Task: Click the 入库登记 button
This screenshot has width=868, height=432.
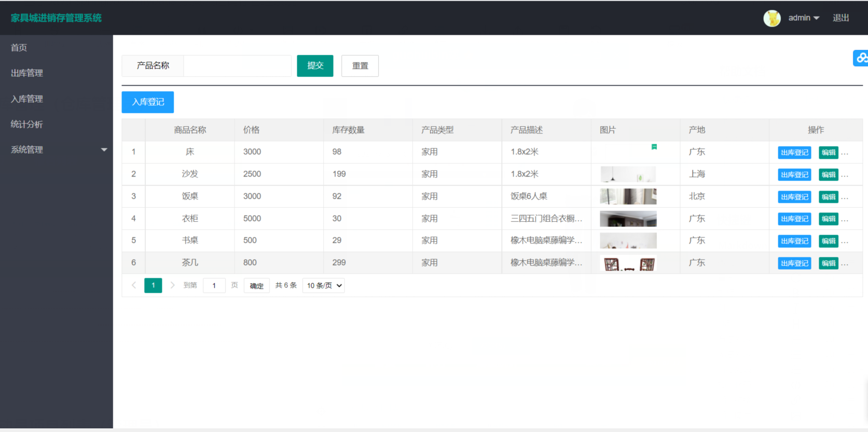Action: pos(148,102)
